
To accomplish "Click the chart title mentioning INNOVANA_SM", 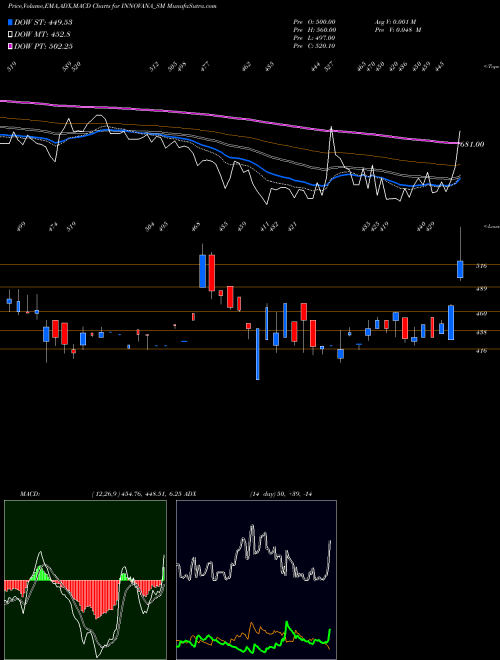I will click(x=112, y=7).
